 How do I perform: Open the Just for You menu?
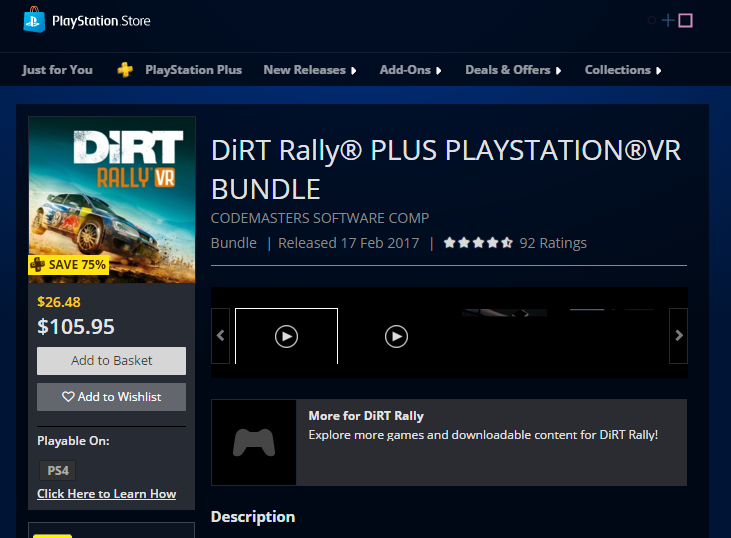tap(57, 69)
